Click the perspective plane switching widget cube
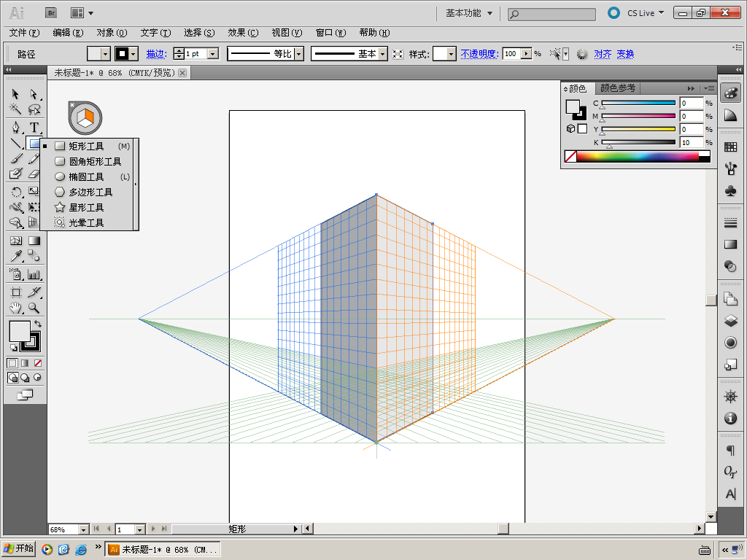 [x=85, y=117]
